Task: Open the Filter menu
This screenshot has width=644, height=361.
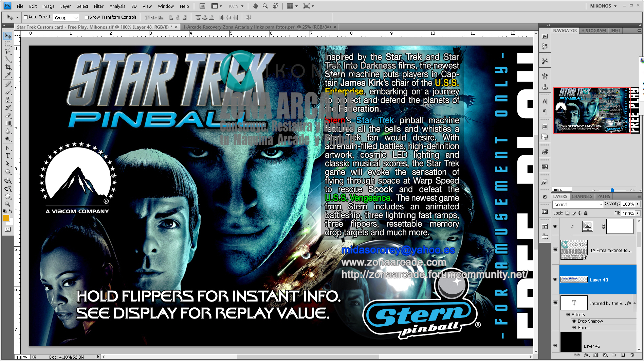Action: pos(98,6)
